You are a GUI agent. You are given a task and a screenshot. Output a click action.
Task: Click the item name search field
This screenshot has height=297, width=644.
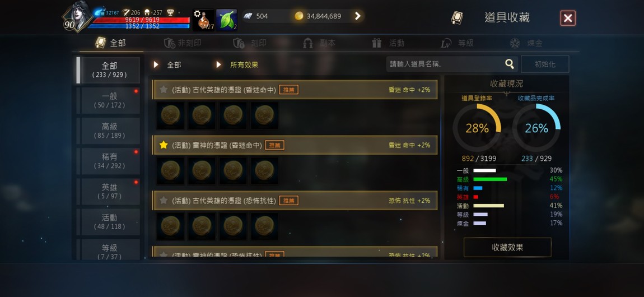(x=445, y=64)
